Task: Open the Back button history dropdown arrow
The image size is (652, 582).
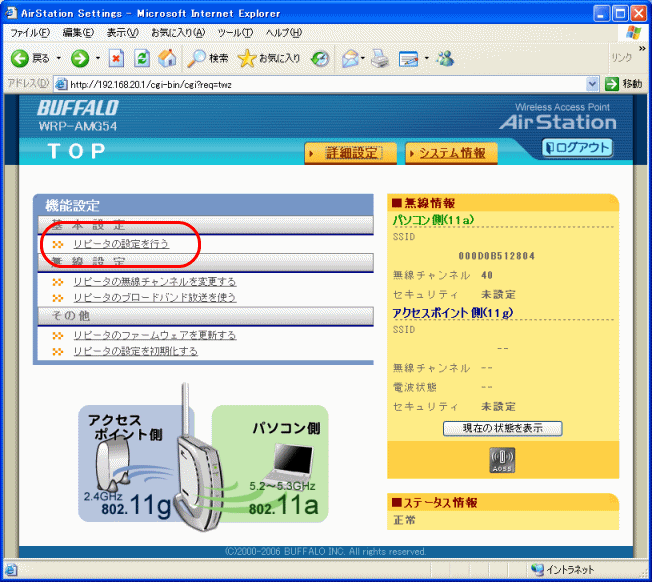Action: coord(58,58)
